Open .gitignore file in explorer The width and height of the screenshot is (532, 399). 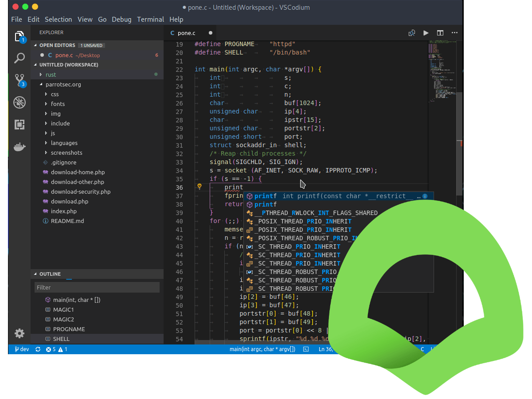point(97,162)
